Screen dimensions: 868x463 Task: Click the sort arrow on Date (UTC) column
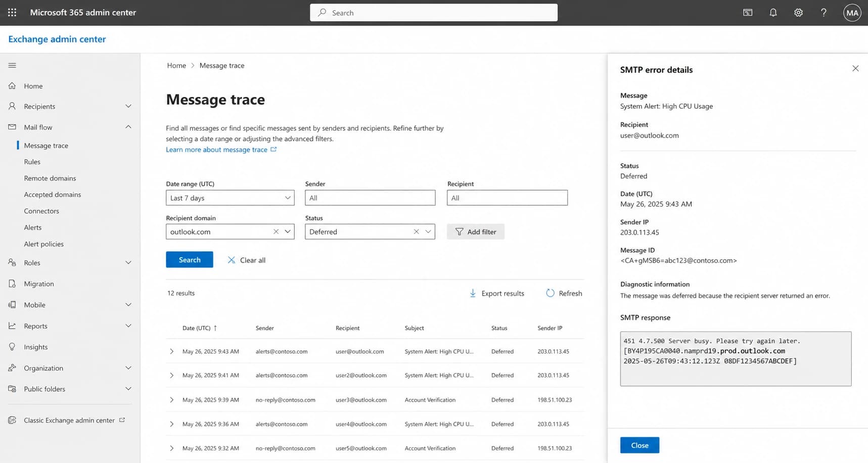click(x=215, y=328)
